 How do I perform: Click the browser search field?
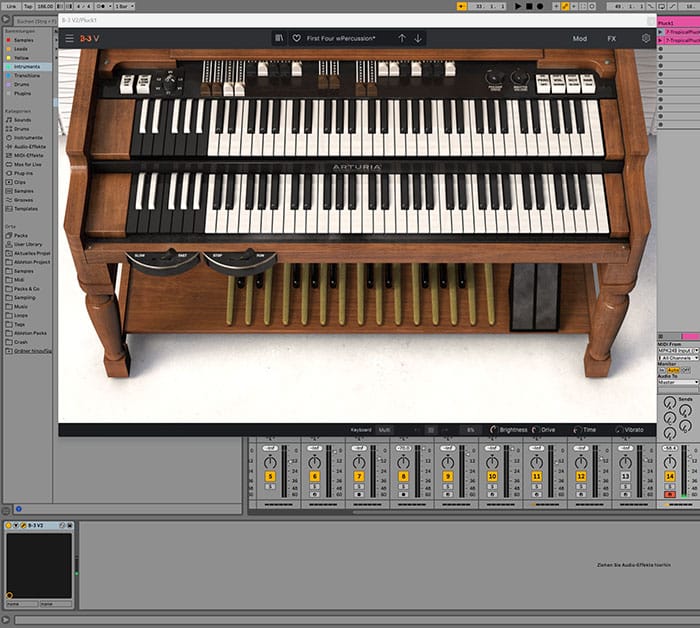pyautogui.click(x=35, y=21)
